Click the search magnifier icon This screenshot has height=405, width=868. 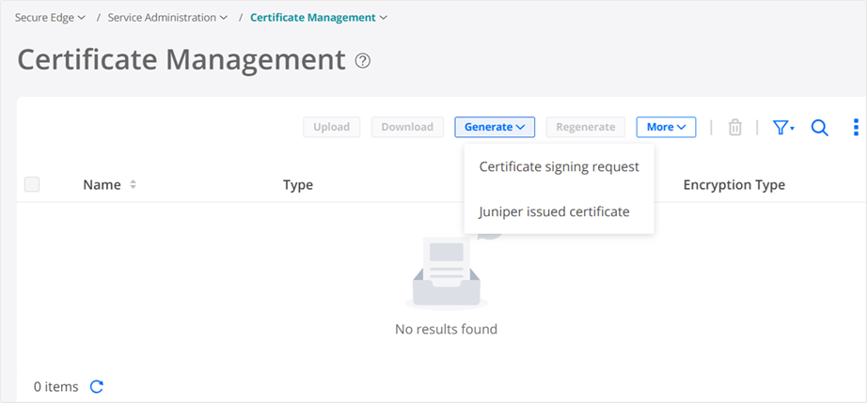[819, 127]
